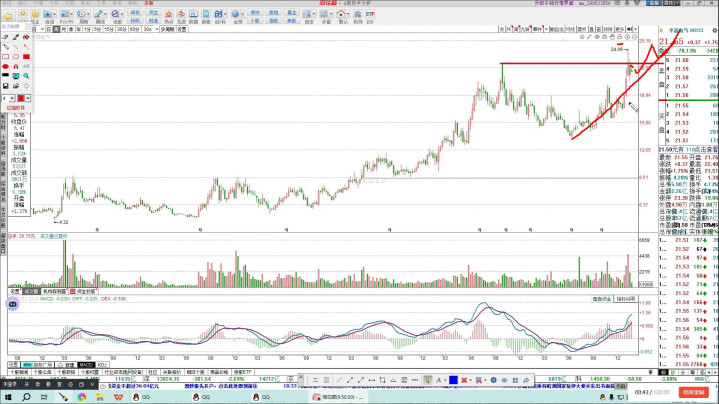
Task: Click the yellow back arrow in toolbar
Action: (x=8, y=18)
